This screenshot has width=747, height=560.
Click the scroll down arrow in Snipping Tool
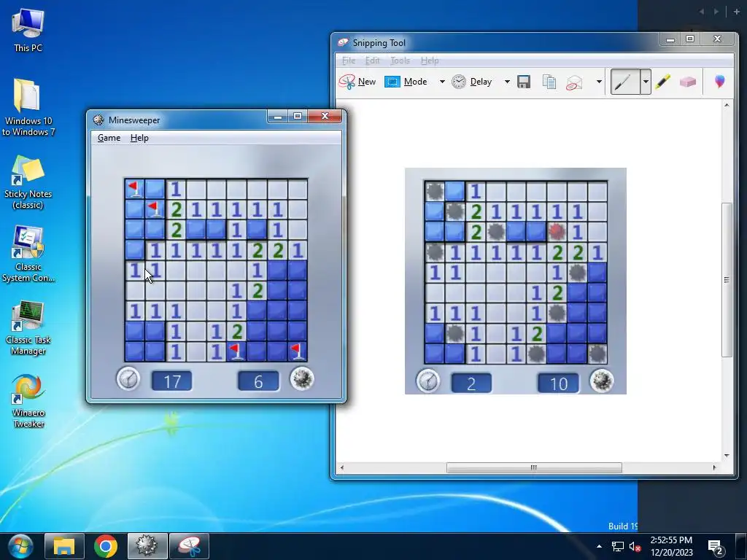click(726, 456)
